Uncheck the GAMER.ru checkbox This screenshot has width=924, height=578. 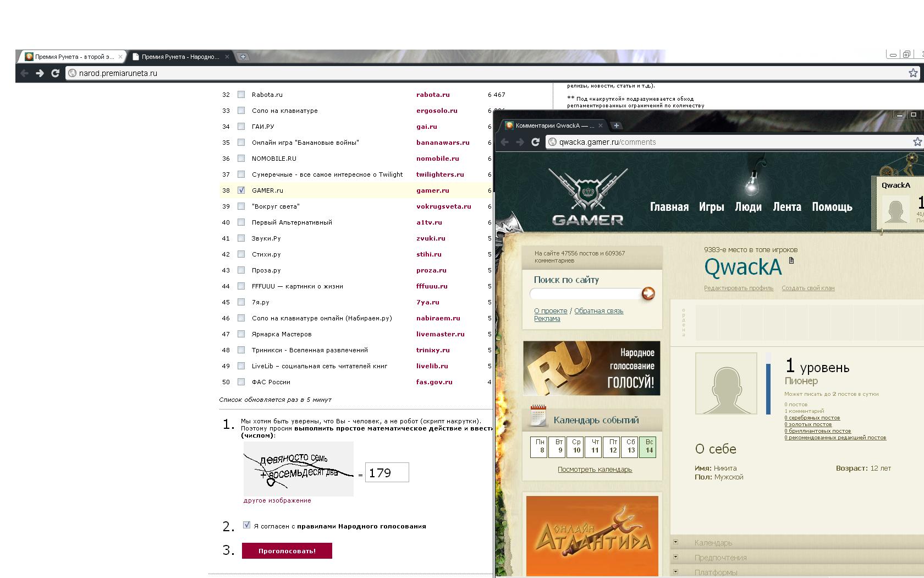pos(241,190)
